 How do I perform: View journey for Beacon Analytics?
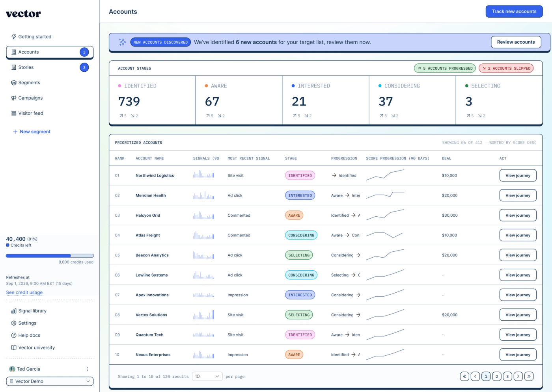pyautogui.click(x=518, y=255)
